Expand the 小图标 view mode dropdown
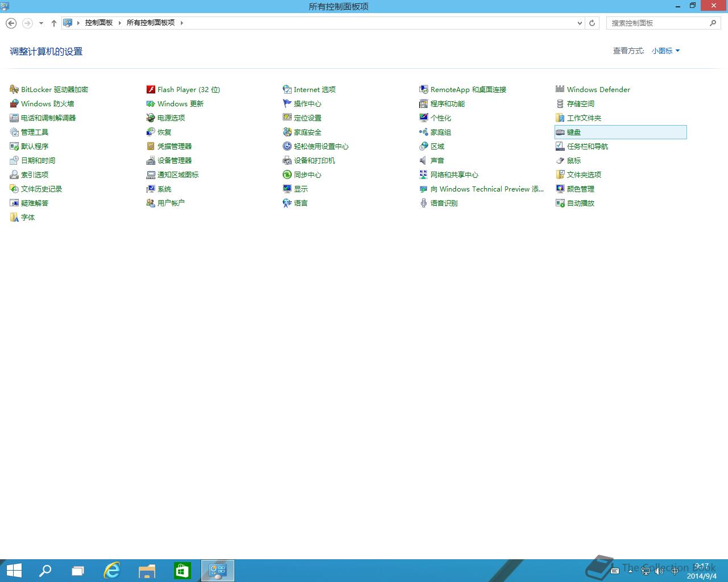The height and width of the screenshot is (582, 728). (666, 51)
